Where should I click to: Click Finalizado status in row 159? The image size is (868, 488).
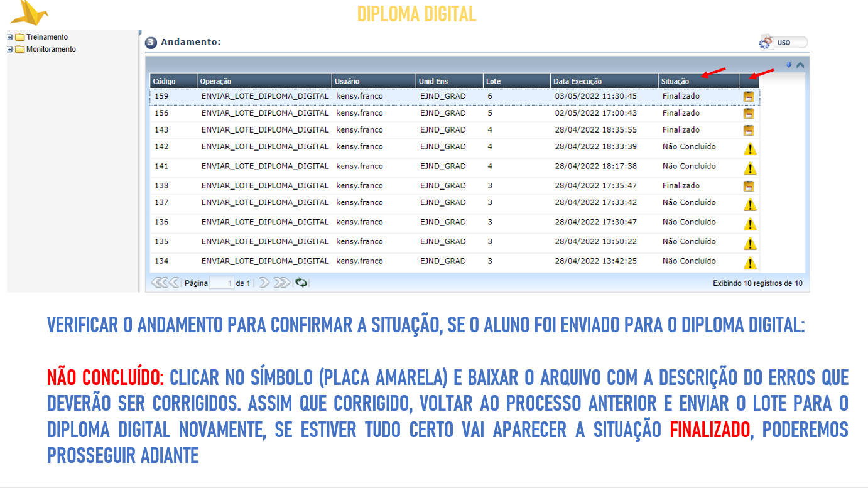(x=681, y=96)
